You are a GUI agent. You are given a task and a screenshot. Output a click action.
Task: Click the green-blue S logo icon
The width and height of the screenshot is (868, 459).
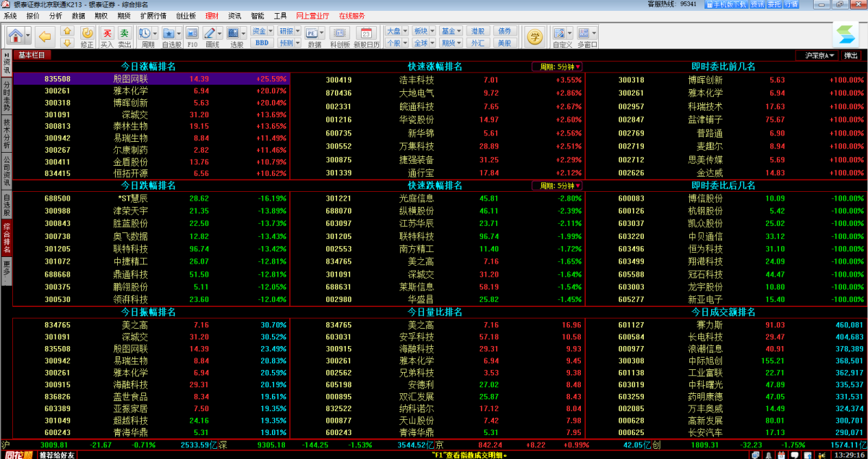click(x=845, y=35)
